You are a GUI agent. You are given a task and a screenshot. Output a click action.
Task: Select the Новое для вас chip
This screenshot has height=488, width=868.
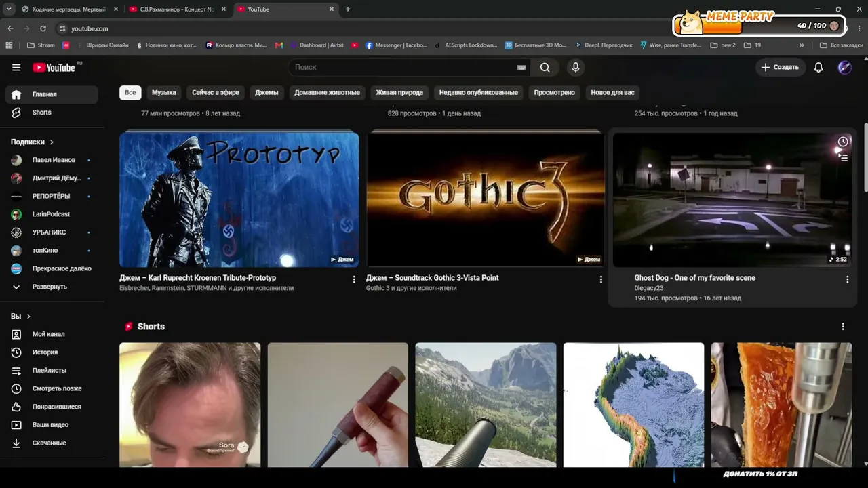tap(612, 92)
